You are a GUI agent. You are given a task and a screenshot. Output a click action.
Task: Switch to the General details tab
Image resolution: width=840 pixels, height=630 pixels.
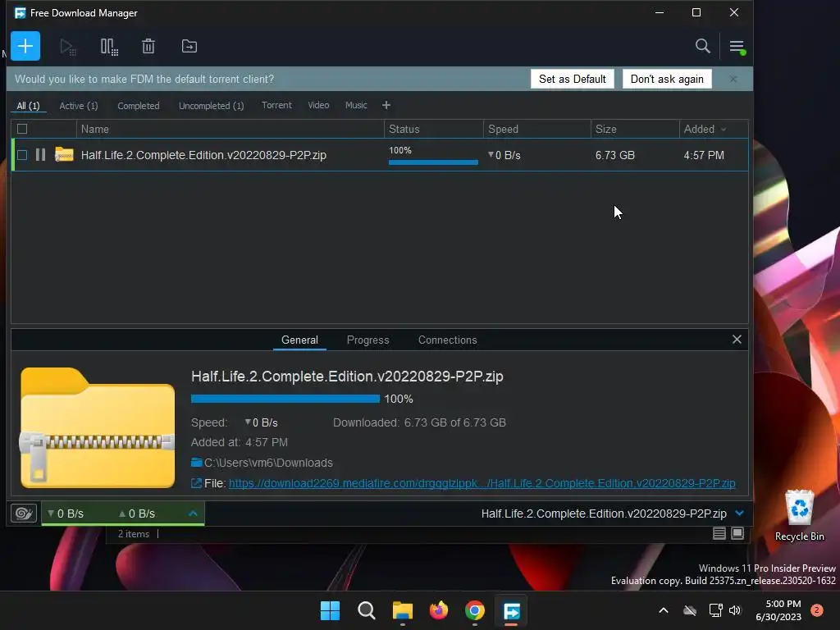point(299,340)
